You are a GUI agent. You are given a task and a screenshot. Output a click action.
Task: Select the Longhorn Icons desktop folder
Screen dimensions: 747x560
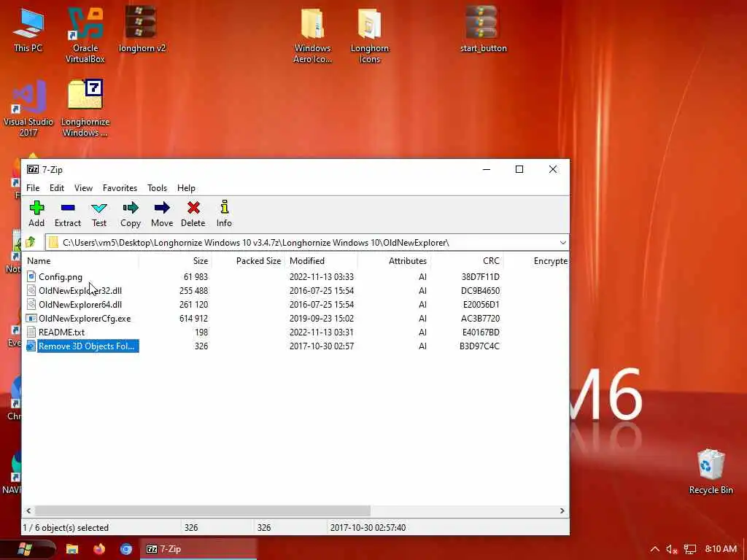[x=370, y=34]
